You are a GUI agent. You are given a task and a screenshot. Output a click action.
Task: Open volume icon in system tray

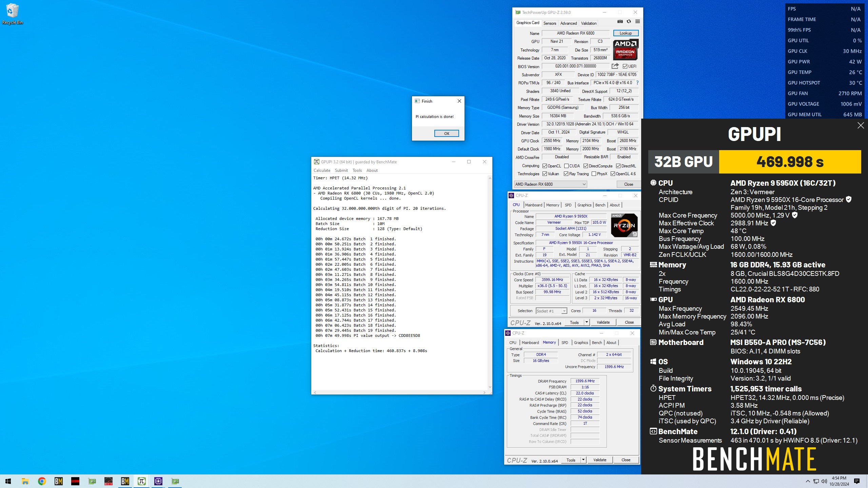[824, 481]
